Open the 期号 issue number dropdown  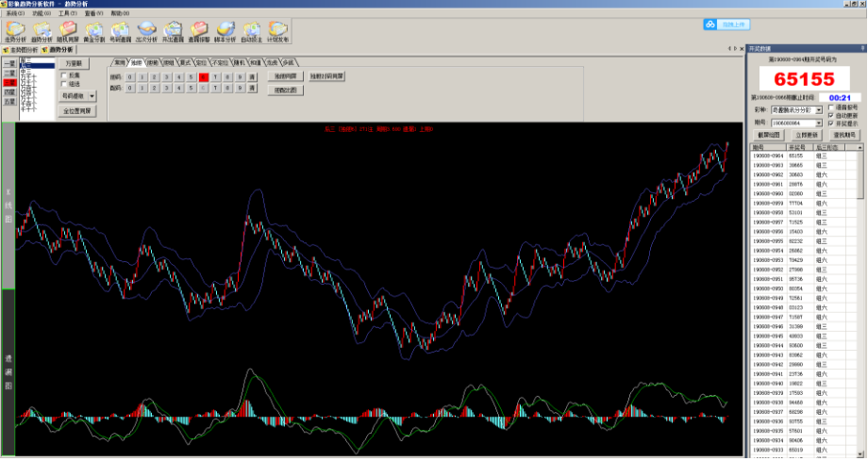tap(818, 123)
